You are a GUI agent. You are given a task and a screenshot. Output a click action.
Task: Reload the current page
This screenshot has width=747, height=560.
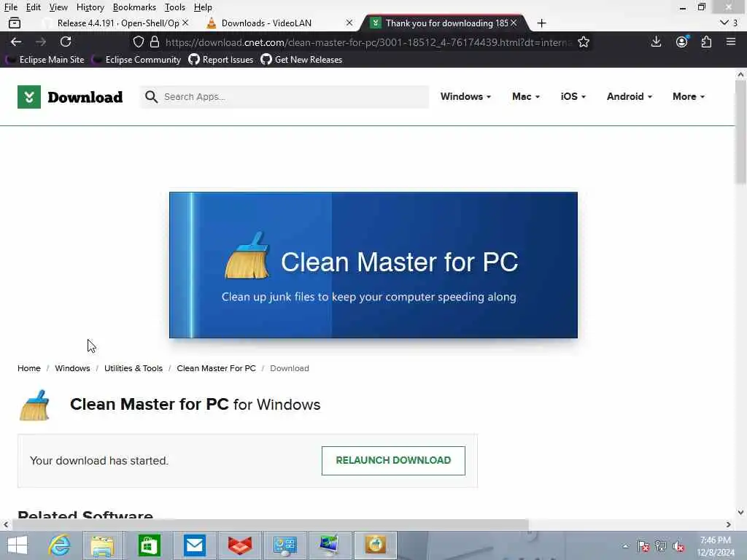click(x=66, y=42)
